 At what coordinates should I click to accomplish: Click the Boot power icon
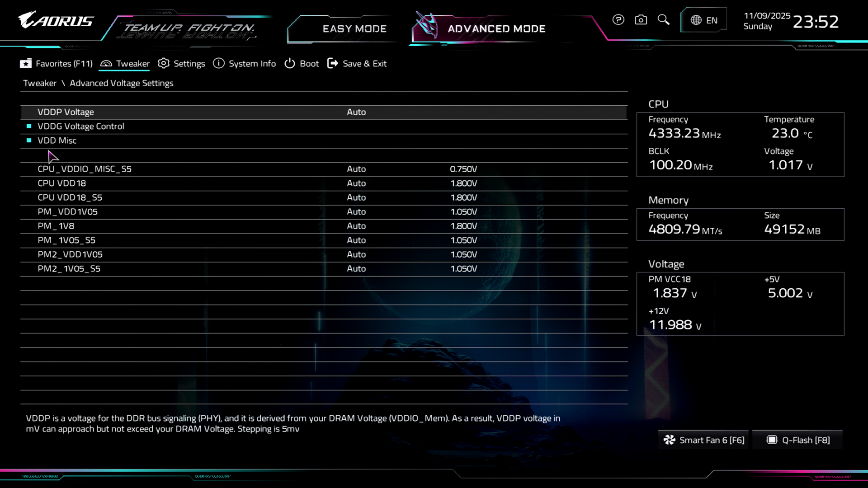[289, 64]
